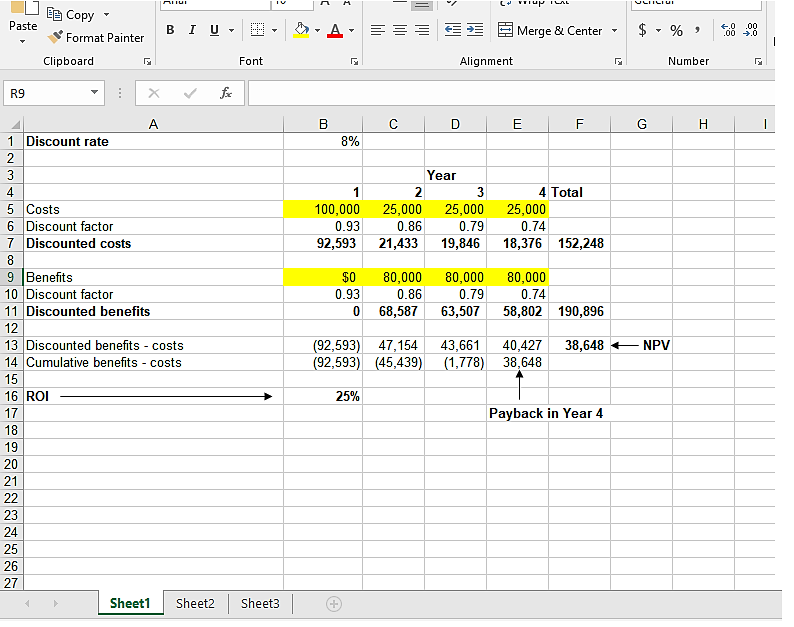Align text right
794x627 pixels.
(422, 30)
